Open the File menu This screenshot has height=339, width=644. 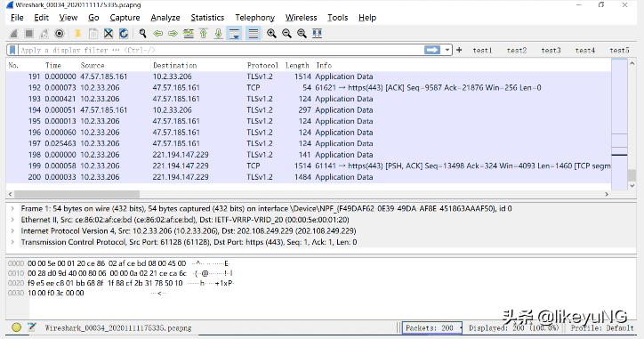click(17, 18)
